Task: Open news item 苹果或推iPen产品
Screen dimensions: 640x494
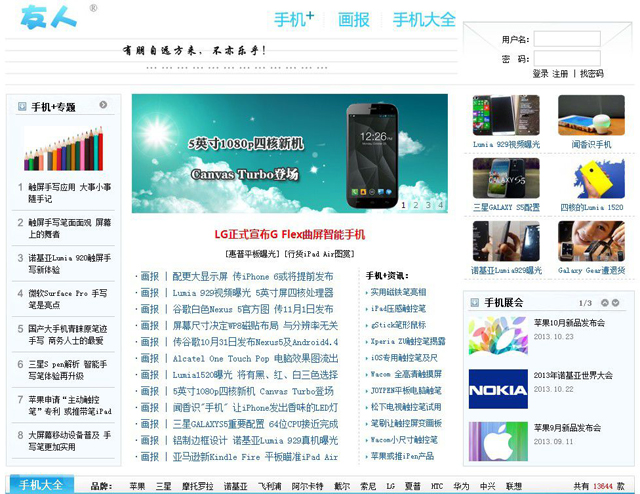Action: (x=402, y=456)
